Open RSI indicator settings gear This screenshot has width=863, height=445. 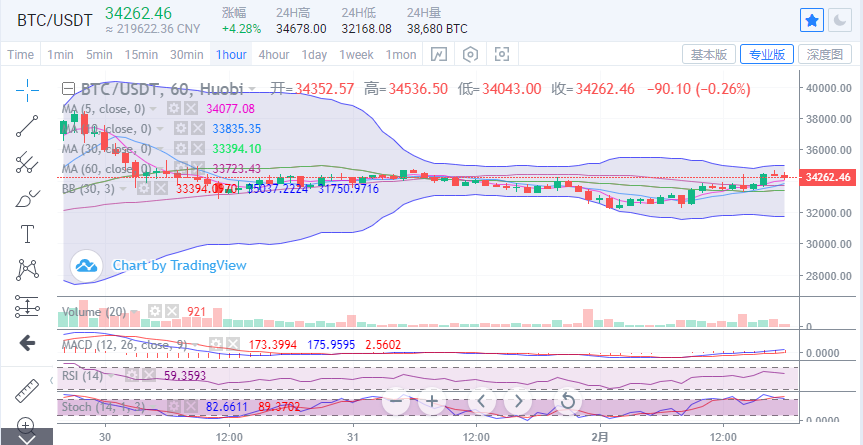click(x=133, y=376)
